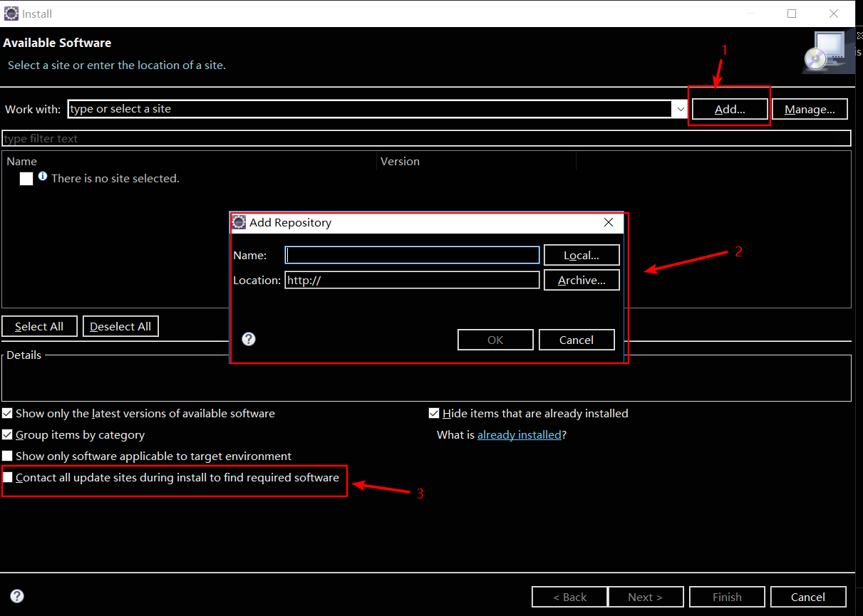Click the Eclipse icon in Add Repository title
Viewport: 863px width, 616px height.
[x=239, y=222]
